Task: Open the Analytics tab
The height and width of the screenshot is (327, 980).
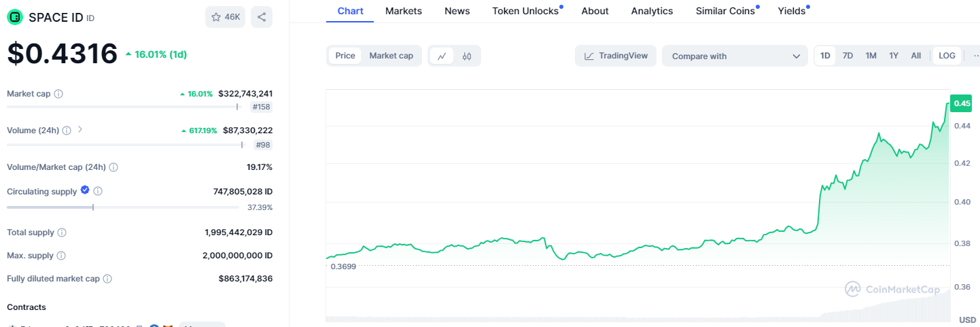Action: click(x=652, y=11)
